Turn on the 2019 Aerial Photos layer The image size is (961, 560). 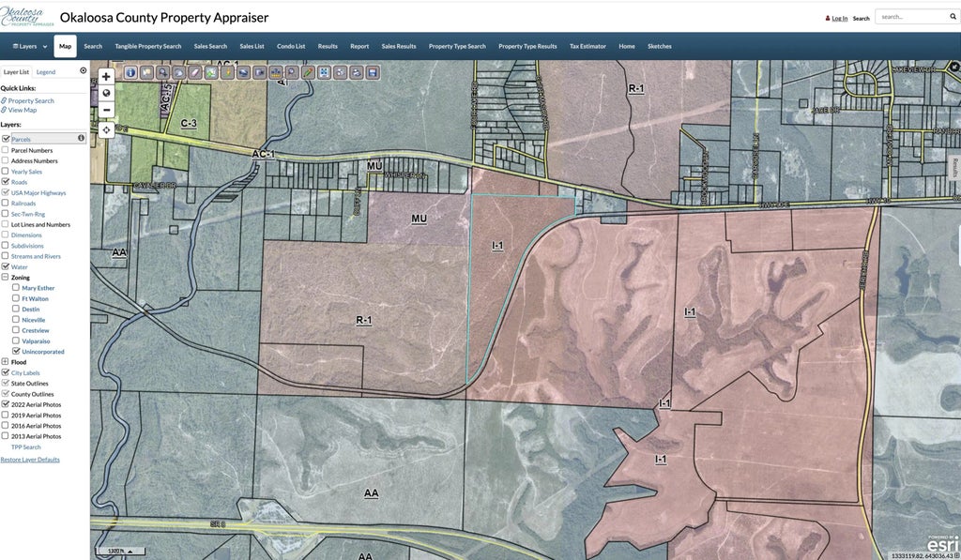pos(6,415)
